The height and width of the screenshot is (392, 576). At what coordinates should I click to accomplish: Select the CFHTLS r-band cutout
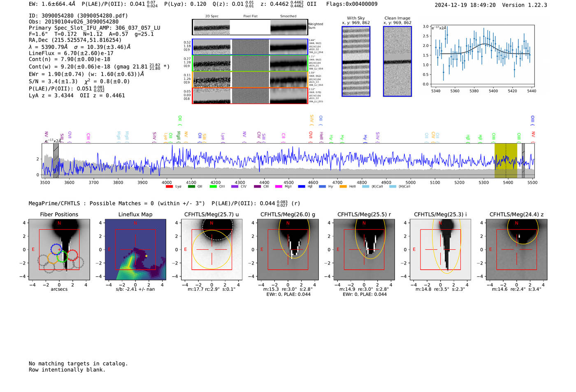tap(364, 250)
